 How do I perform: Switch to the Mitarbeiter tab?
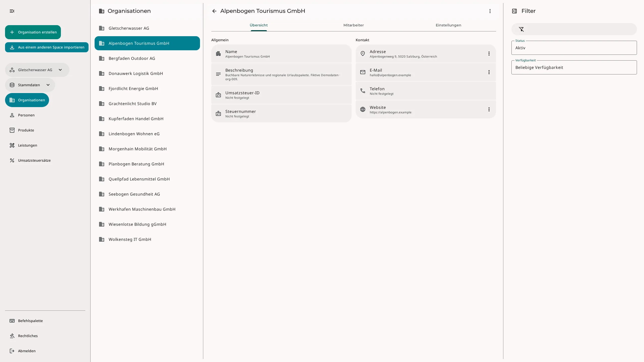[x=353, y=25]
